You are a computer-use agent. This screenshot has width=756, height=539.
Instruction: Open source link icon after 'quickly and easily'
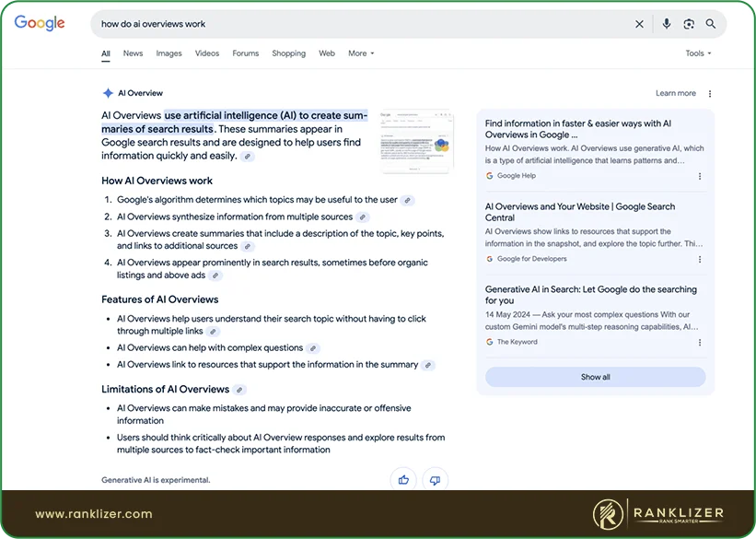tap(248, 157)
